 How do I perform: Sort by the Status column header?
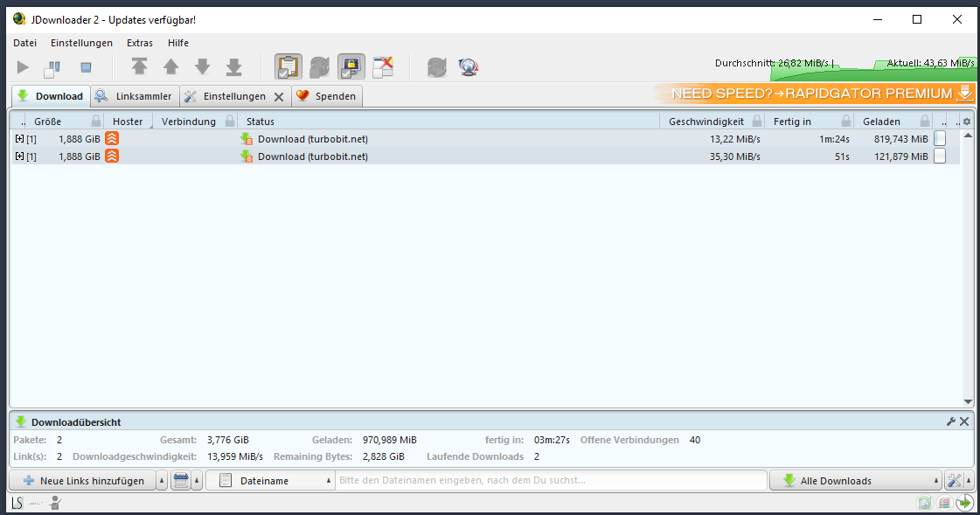click(x=260, y=122)
